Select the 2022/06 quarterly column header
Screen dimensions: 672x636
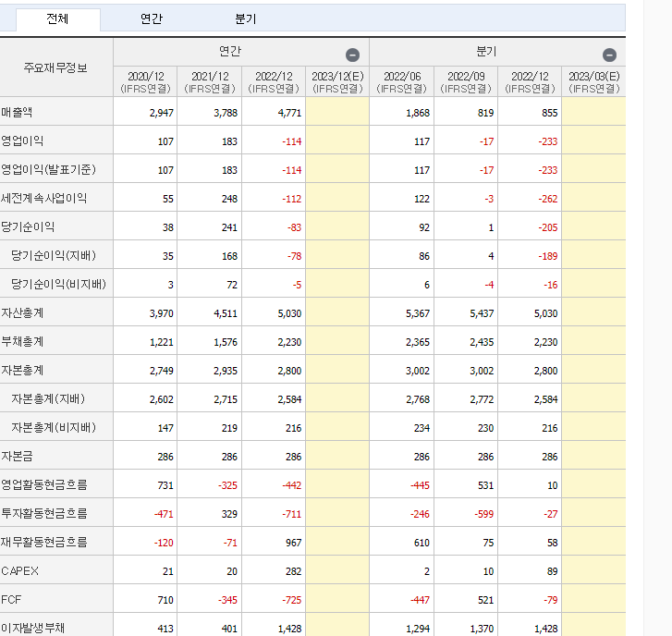pos(401,82)
